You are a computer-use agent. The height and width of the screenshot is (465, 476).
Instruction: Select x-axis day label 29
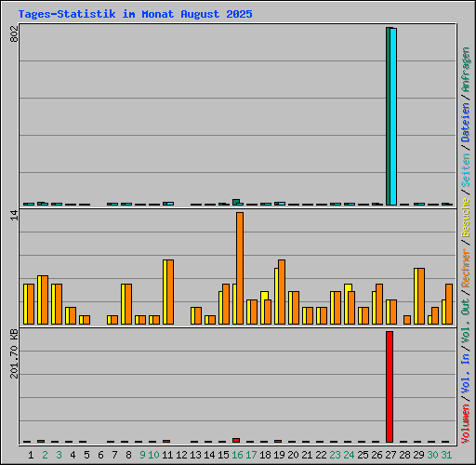tap(418, 455)
